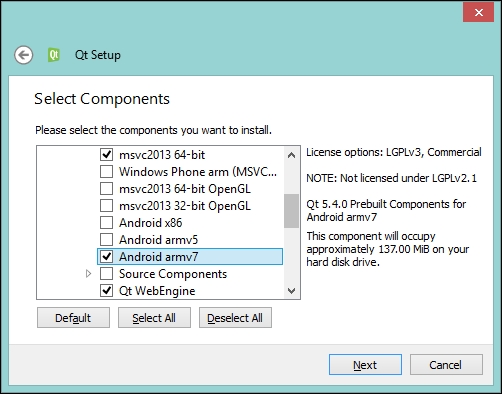Click the Next button

365,365
